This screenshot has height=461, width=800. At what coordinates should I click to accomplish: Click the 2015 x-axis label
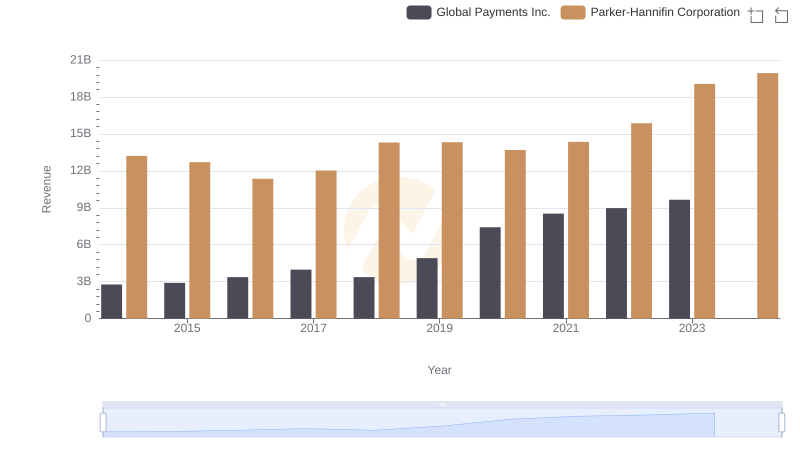coord(187,328)
